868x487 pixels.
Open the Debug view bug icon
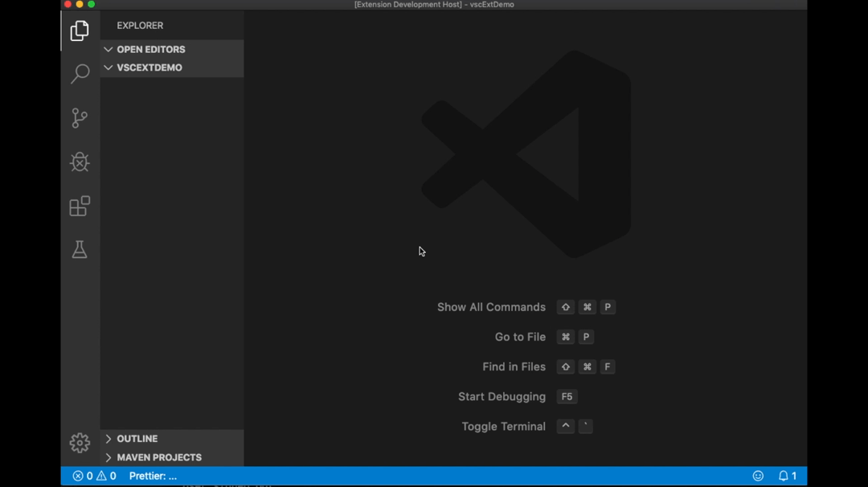80,162
